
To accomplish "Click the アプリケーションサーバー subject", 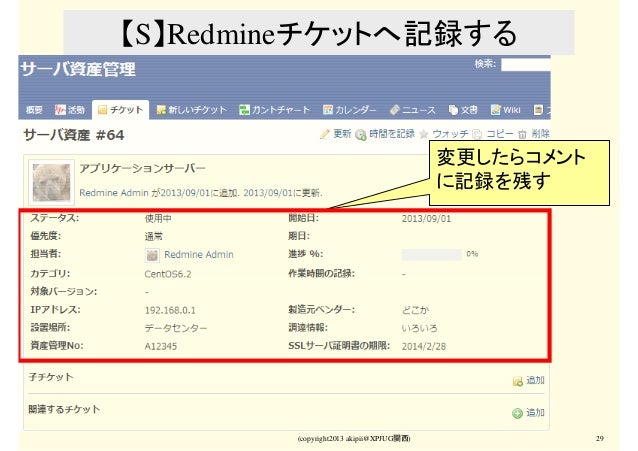I will pos(142,168).
